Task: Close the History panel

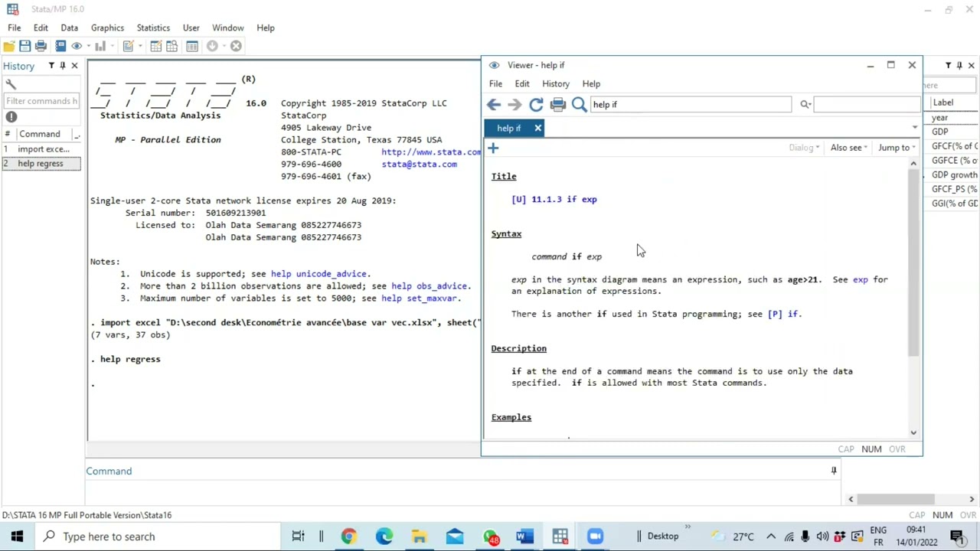Action: (x=74, y=66)
